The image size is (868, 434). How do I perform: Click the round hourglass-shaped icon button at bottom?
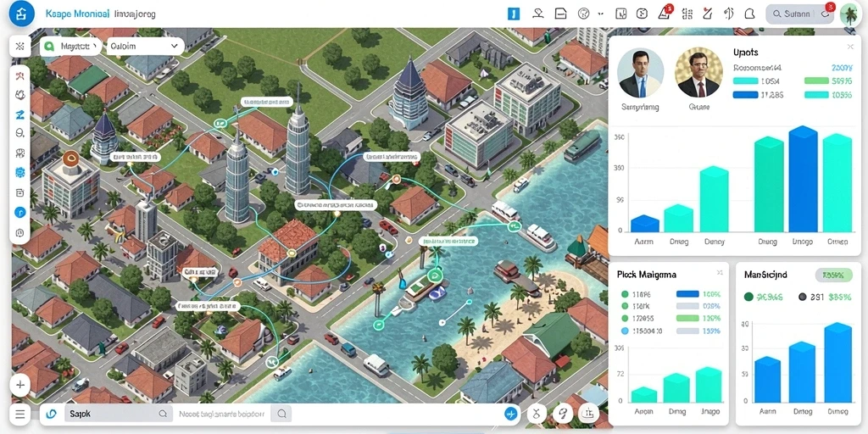pyautogui.click(x=536, y=413)
